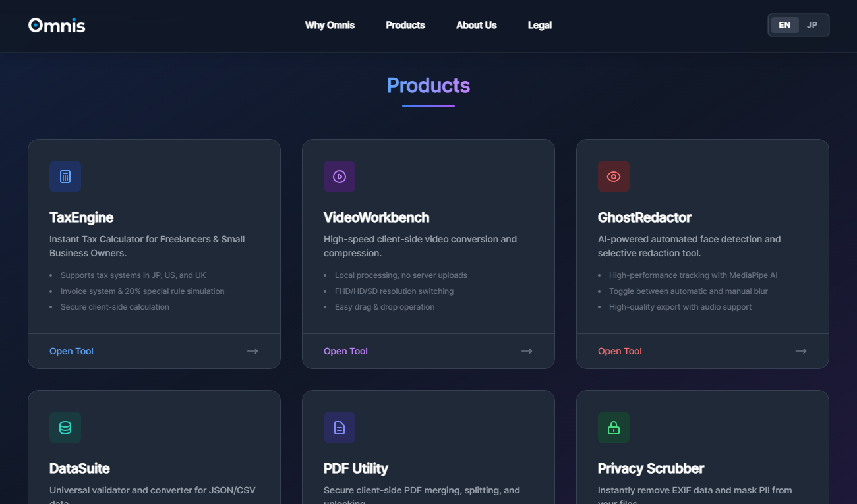Click the arrow on the TaxEngine card

click(x=252, y=351)
